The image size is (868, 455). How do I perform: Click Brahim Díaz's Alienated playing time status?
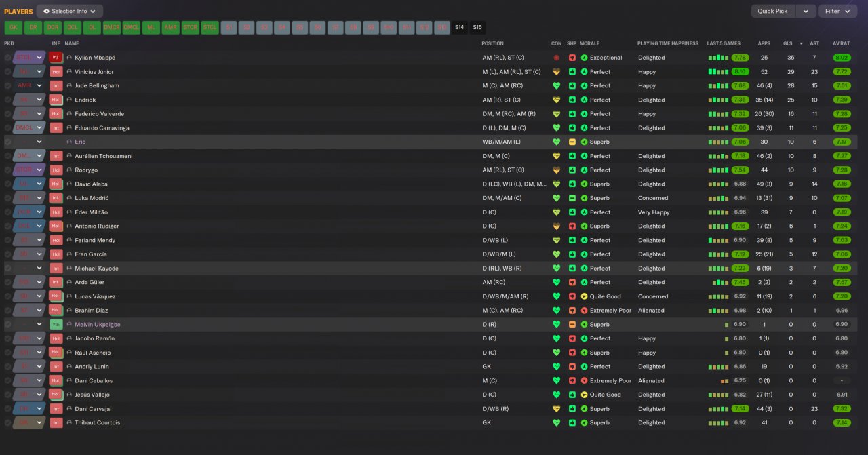[x=651, y=311]
